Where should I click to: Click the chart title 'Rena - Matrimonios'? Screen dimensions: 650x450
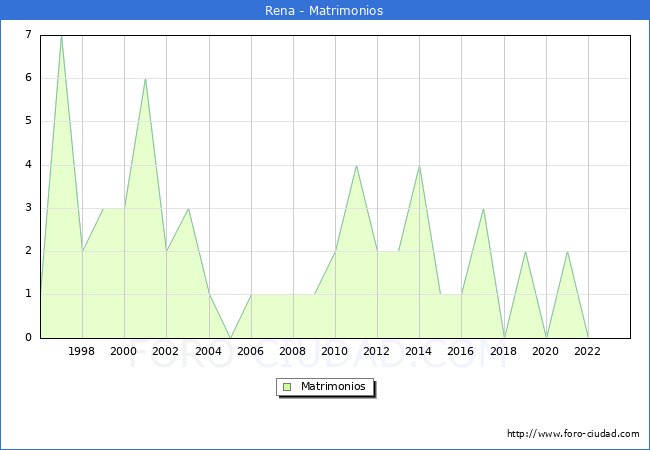(325, 10)
